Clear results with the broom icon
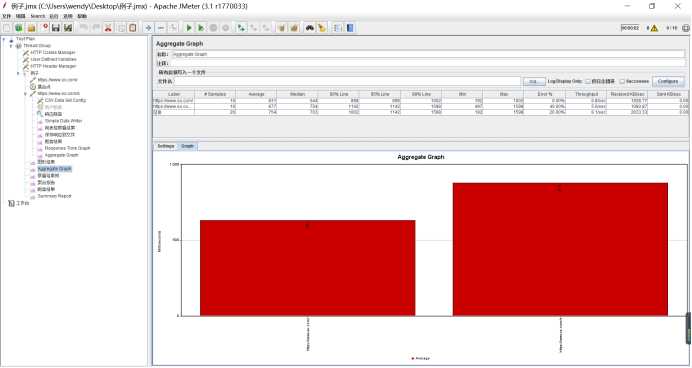The width and height of the screenshot is (692, 368). pyautogui.click(x=282, y=28)
